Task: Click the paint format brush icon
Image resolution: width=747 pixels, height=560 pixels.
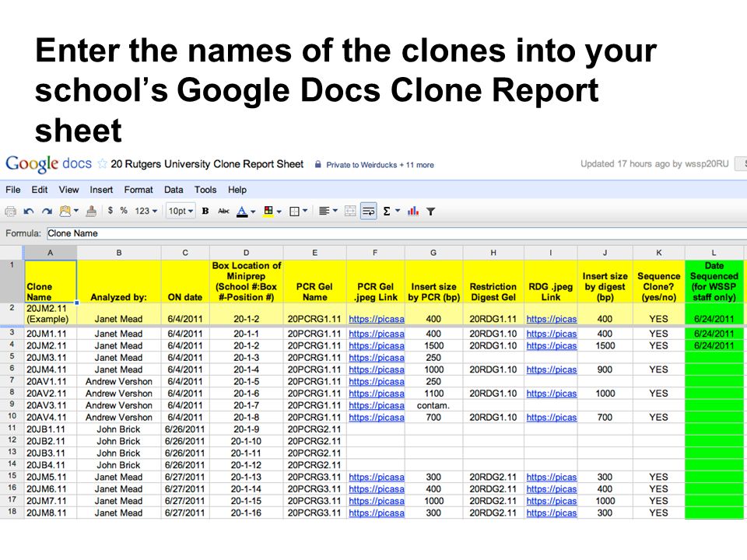Action: click(91, 211)
